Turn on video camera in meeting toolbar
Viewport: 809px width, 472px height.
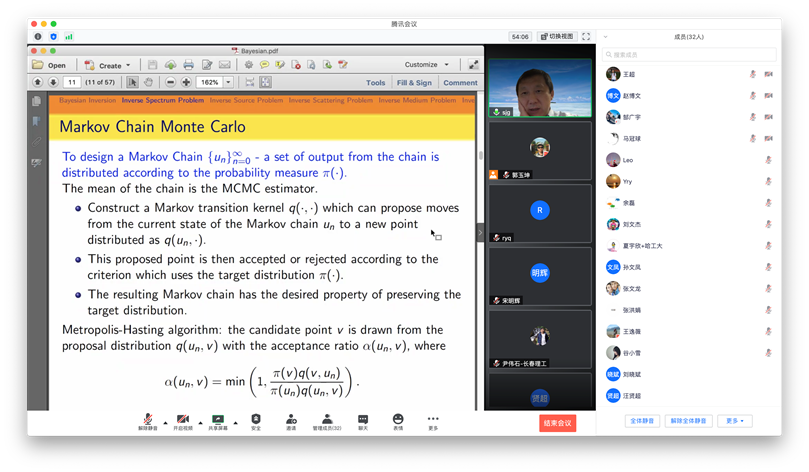click(183, 419)
